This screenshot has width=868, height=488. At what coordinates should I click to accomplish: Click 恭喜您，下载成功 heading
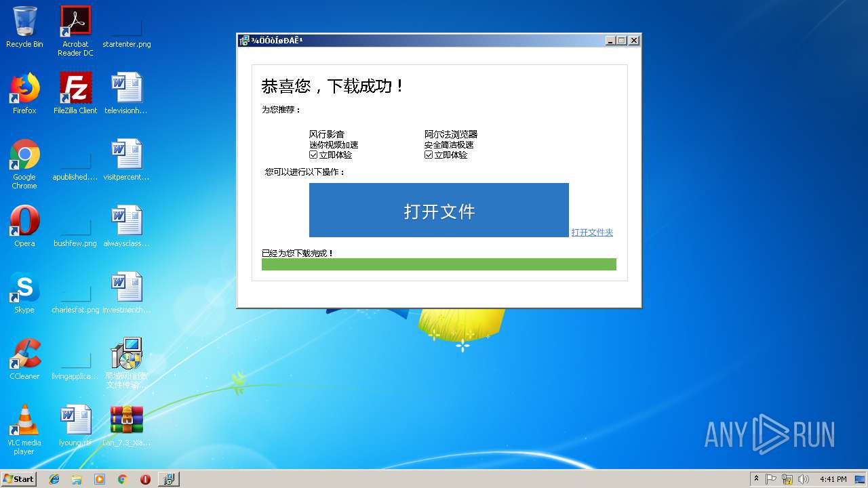pyautogui.click(x=333, y=86)
